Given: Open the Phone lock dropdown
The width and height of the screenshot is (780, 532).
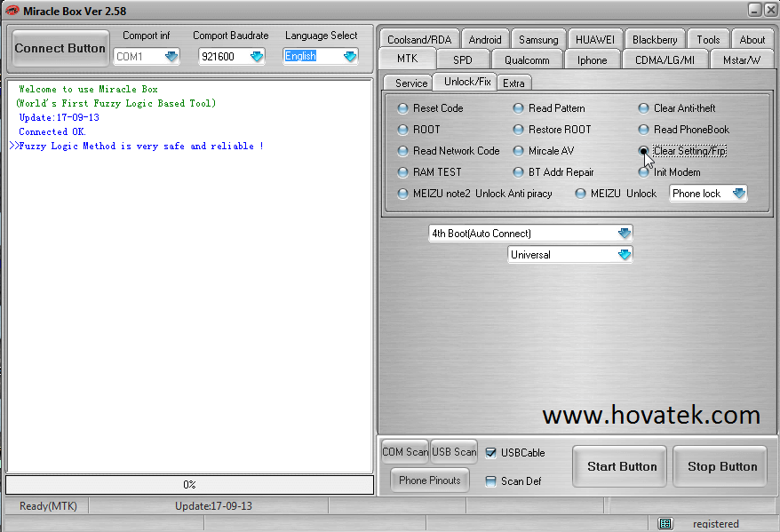Looking at the screenshot, I should (x=708, y=194).
